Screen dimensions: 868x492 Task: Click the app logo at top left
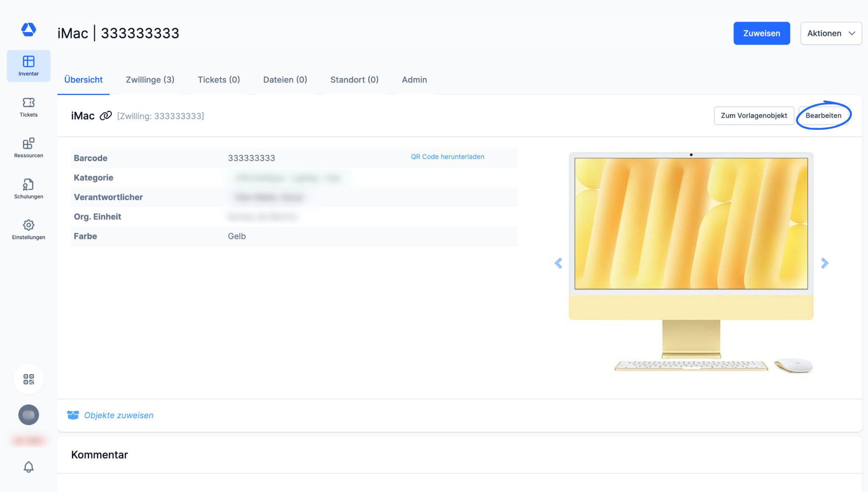(x=28, y=30)
